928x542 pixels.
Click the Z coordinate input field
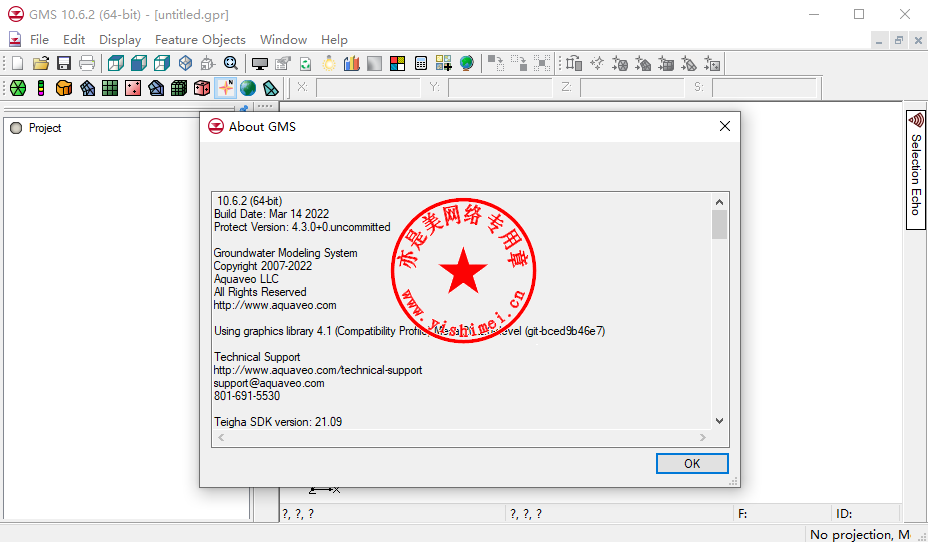[632, 88]
